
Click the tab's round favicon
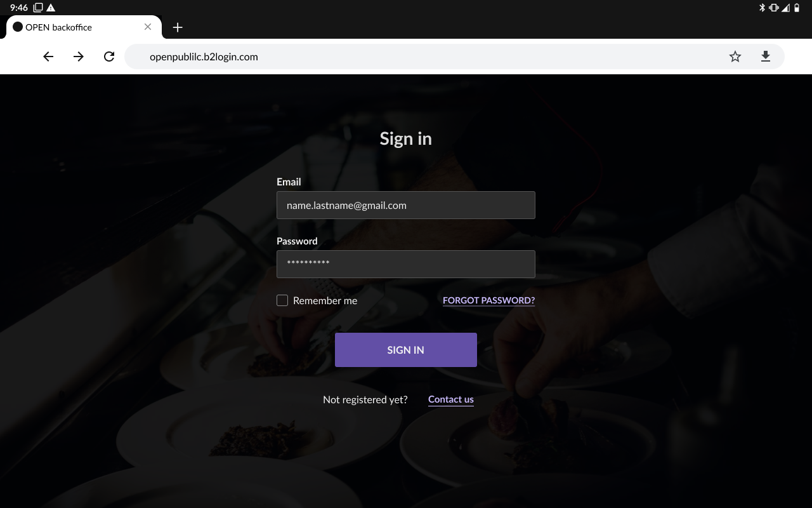click(x=18, y=27)
